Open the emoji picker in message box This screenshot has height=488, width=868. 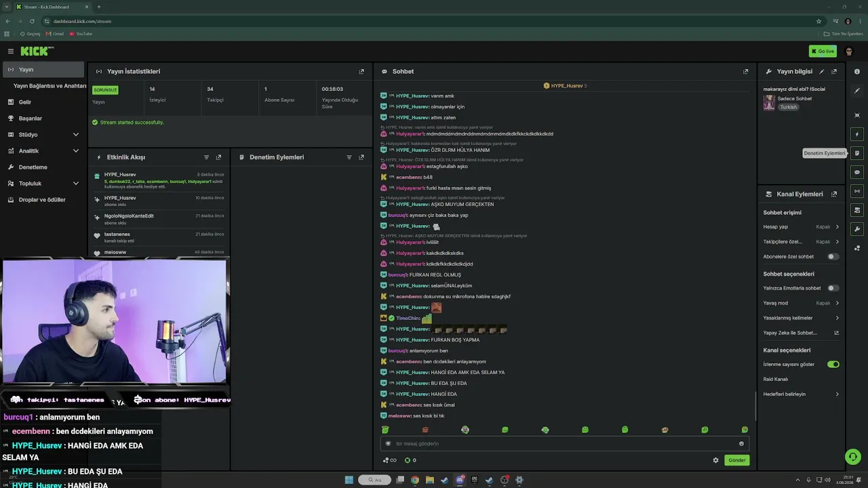tap(741, 443)
